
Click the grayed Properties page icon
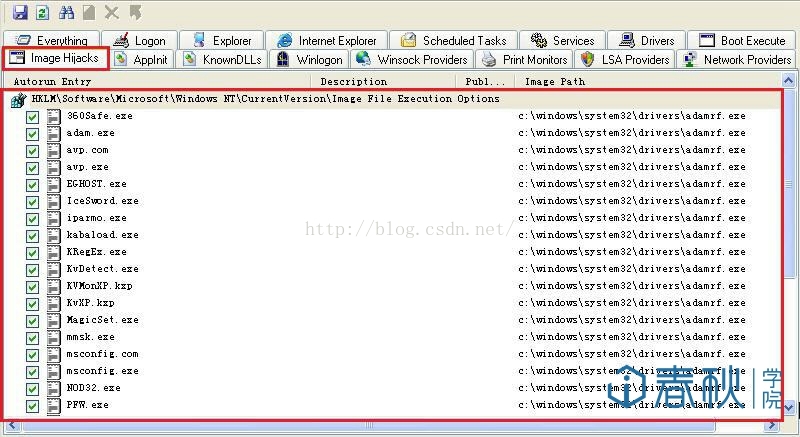pyautogui.click(x=89, y=12)
